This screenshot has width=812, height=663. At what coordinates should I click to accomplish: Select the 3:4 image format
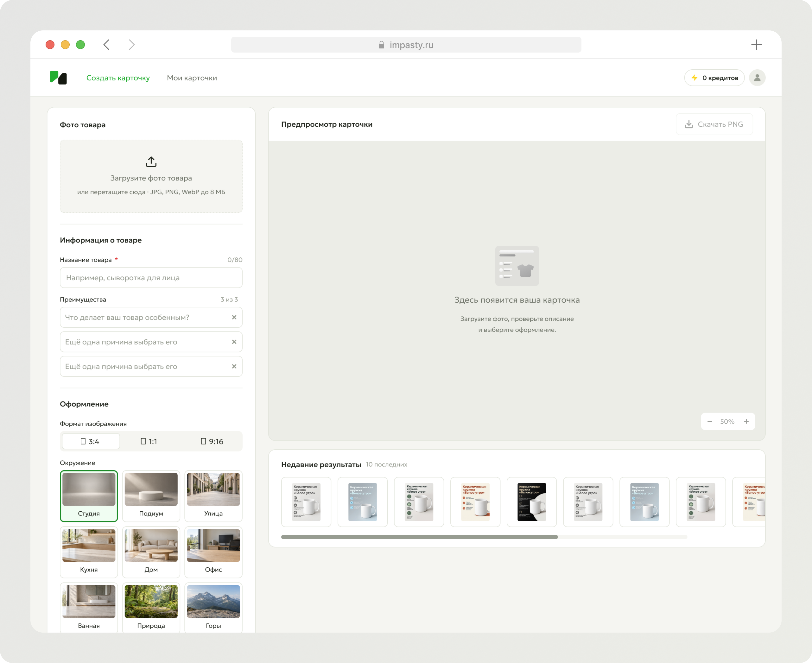91,441
